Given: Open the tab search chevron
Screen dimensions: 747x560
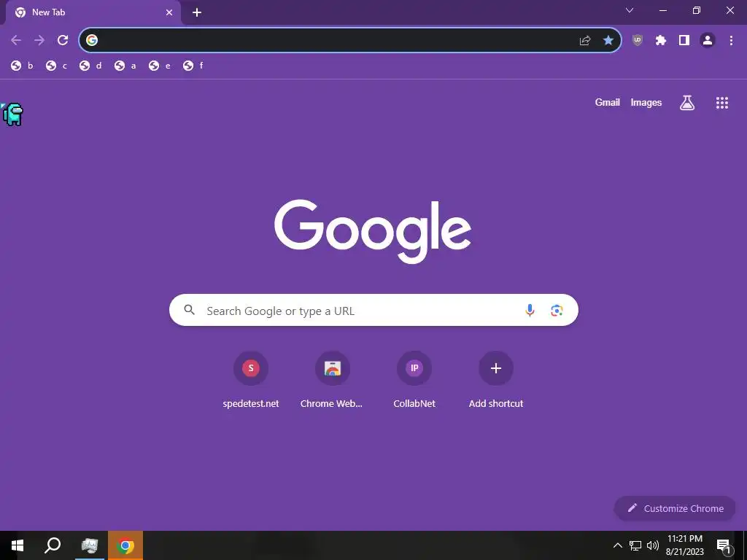Looking at the screenshot, I should click(x=630, y=10).
